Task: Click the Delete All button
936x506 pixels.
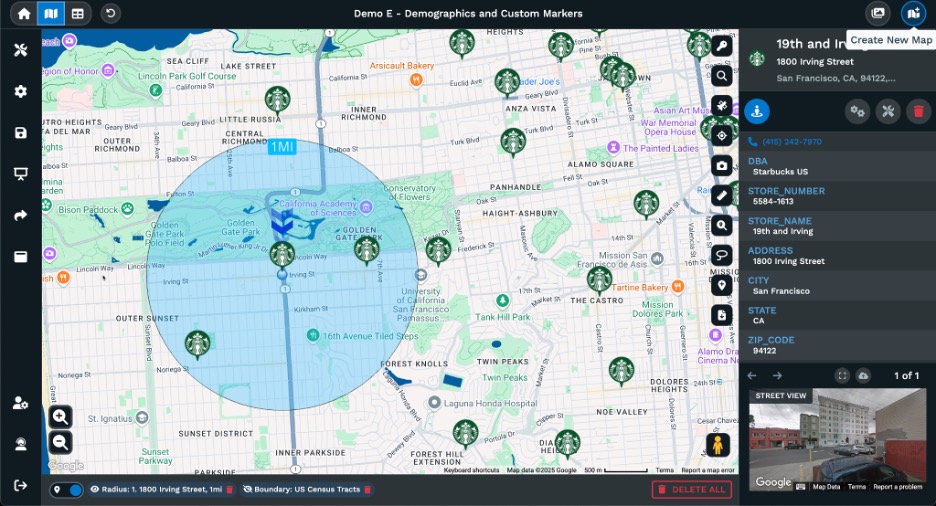Action: pos(691,489)
